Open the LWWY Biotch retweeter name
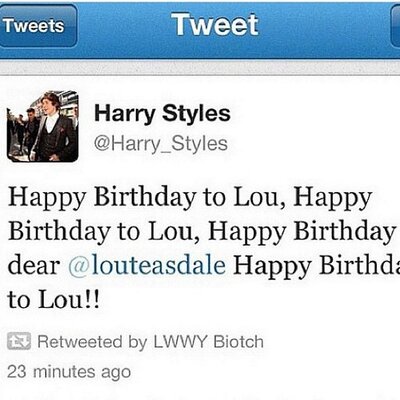 208,342
